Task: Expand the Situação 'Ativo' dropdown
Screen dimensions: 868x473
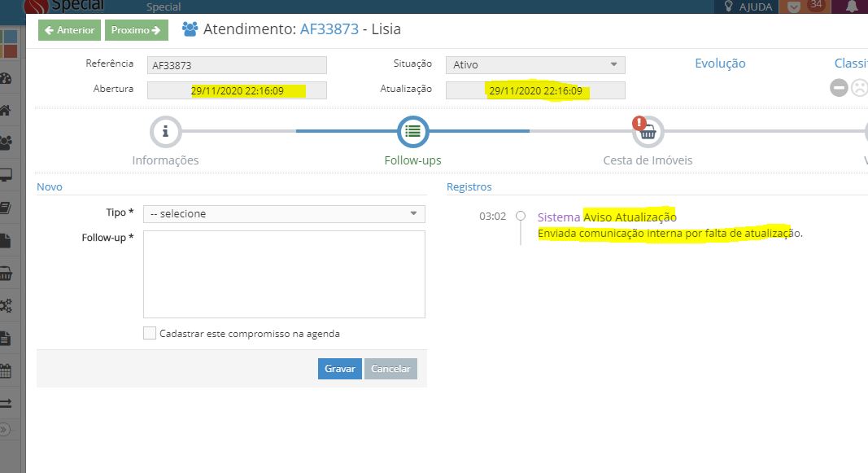Action: click(534, 65)
